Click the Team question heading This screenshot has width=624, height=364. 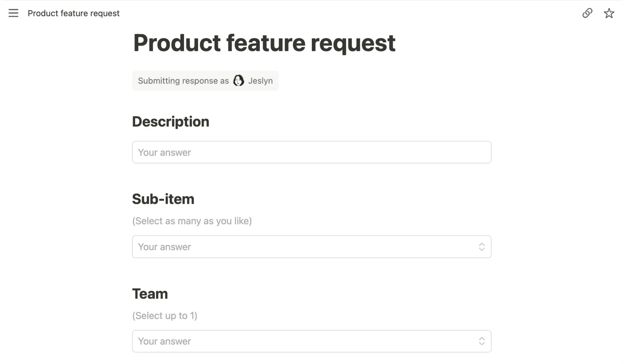[x=150, y=294]
